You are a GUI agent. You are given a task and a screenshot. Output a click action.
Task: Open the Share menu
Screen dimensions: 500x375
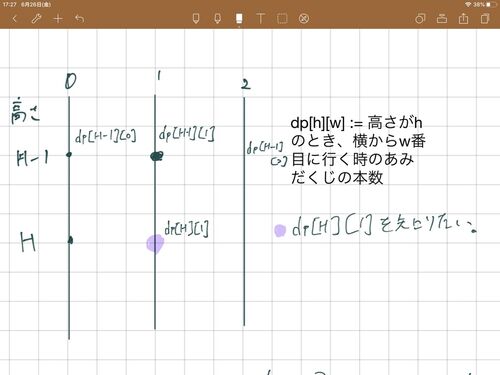click(463, 18)
